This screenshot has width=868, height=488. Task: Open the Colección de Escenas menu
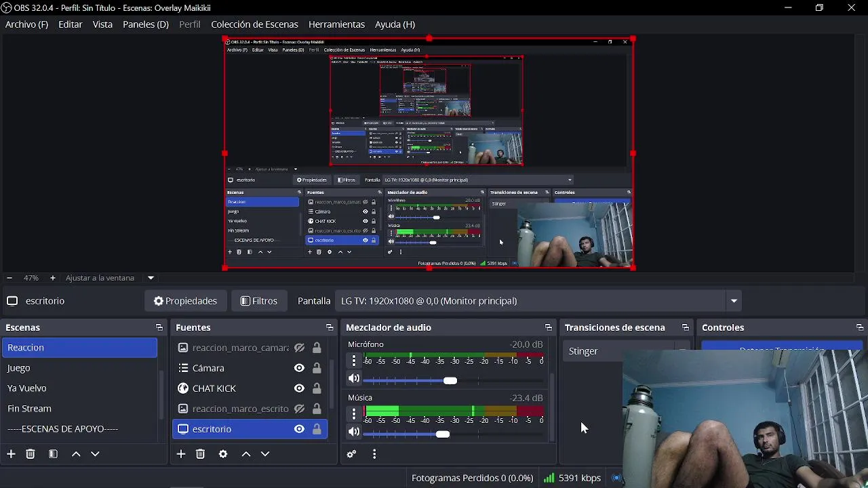tap(254, 24)
